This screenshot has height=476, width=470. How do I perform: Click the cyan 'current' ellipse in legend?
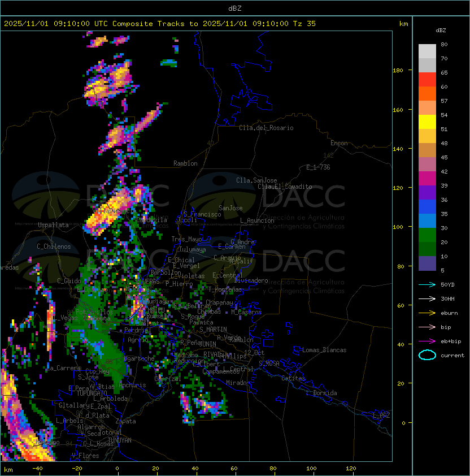pyautogui.click(x=427, y=355)
